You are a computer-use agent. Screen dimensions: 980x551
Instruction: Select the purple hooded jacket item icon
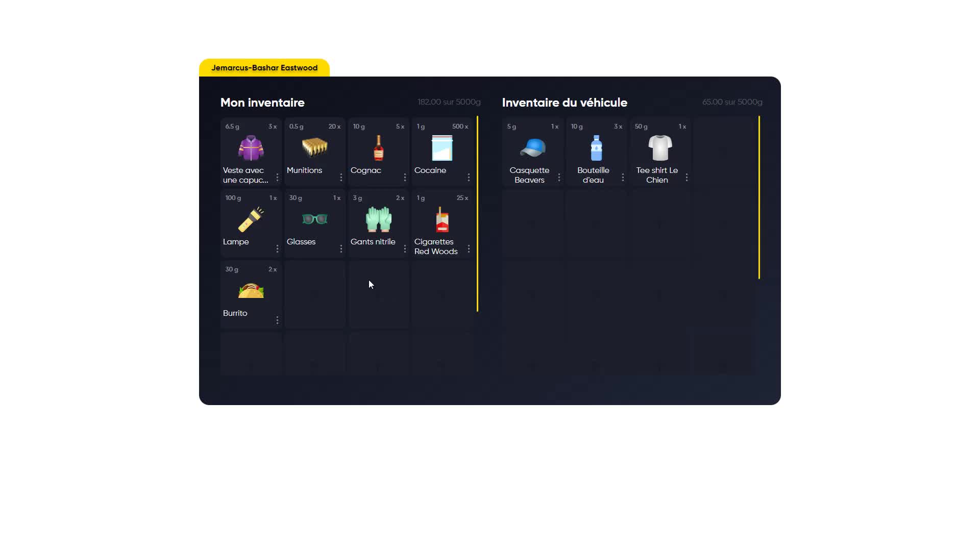pos(251,148)
